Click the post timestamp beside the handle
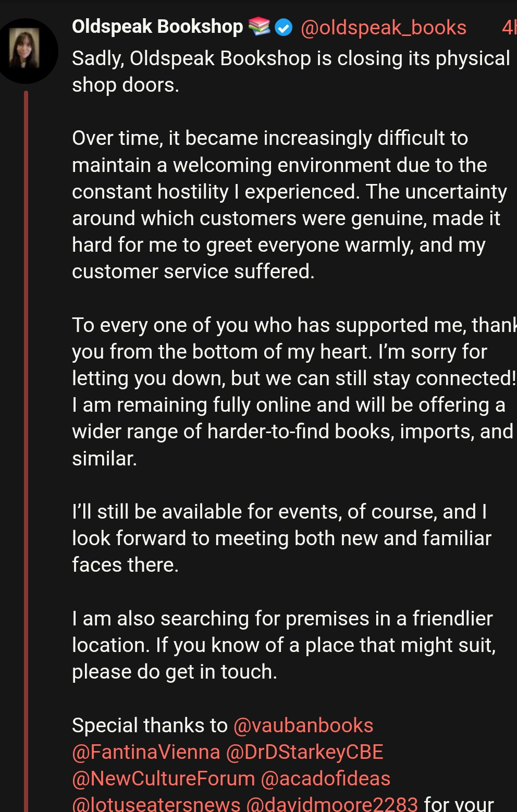Screen dimensions: 517x812 tap(509, 27)
